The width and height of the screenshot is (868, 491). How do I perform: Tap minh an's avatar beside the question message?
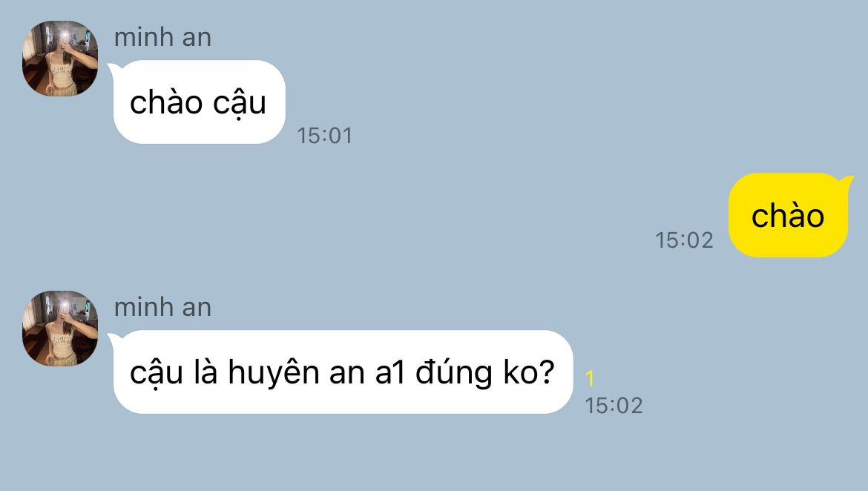pyautogui.click(x=60, y=329)
